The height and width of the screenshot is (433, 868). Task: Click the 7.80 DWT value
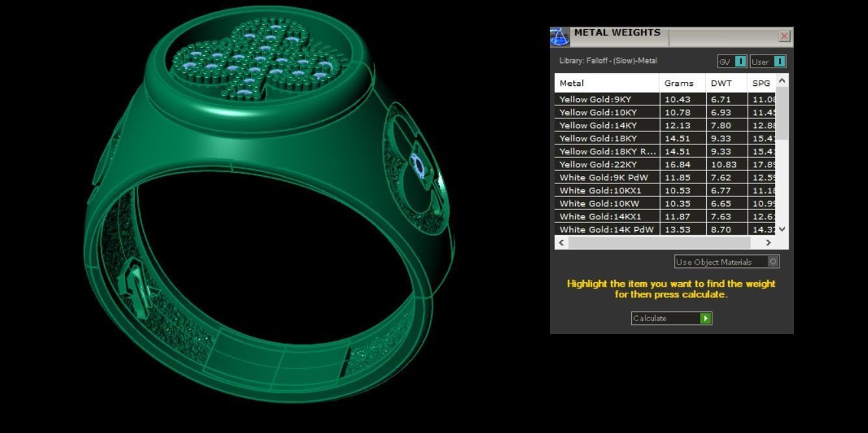(721, 125)
